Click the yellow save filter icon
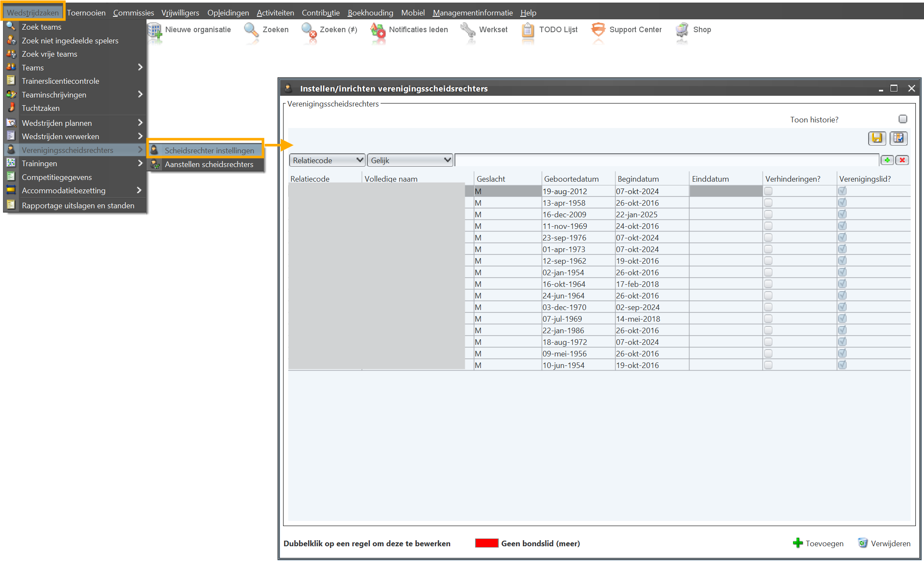Screen dimensions: 924x566 [877, 138]
